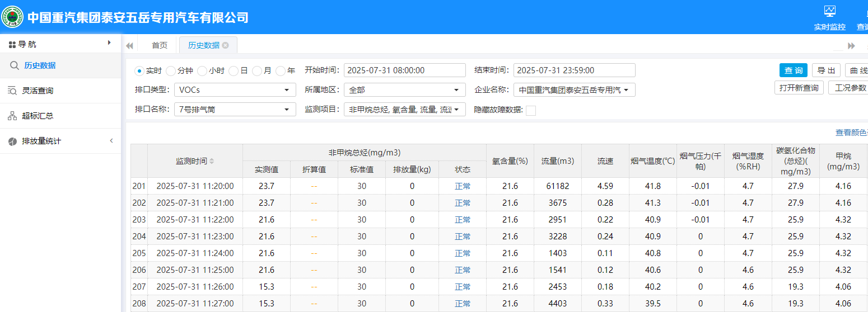The width and height of the screenshot is (868, 312).
Task: Sort by 监测时间 column sort icon
Action: pyautogui.click(x=212, y=161)
